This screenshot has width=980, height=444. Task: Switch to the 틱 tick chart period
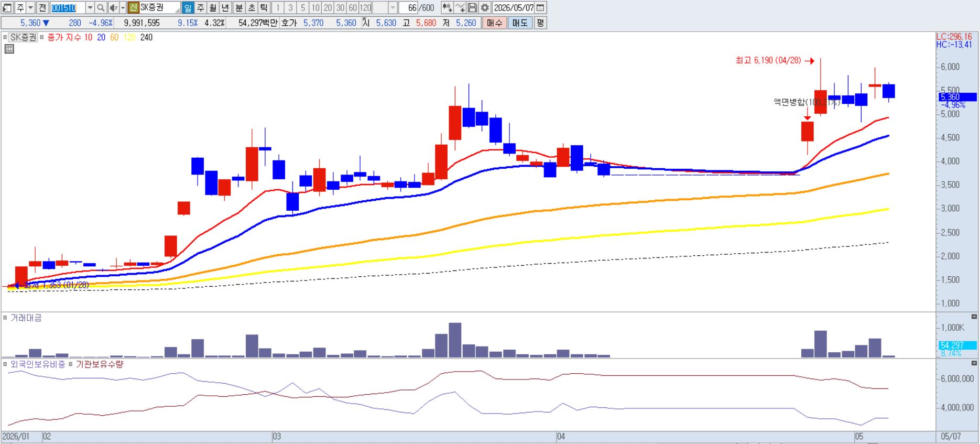[264, 8]
